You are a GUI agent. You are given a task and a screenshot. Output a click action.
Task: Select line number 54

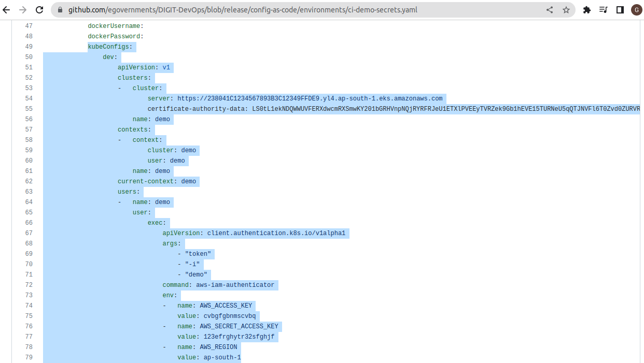pyautogui.click(x=29, y=98)
